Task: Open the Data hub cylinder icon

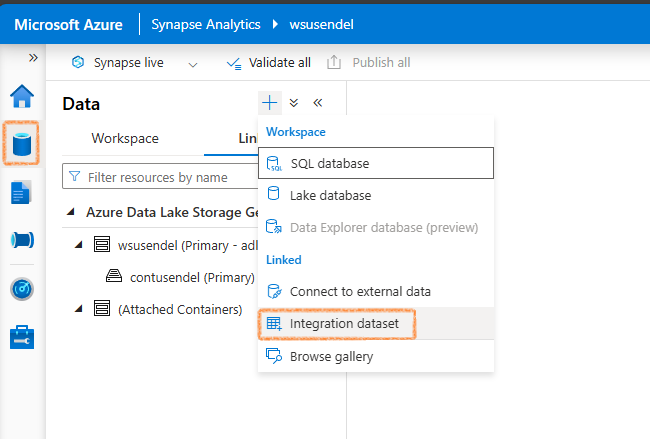Action: [22, 144]
